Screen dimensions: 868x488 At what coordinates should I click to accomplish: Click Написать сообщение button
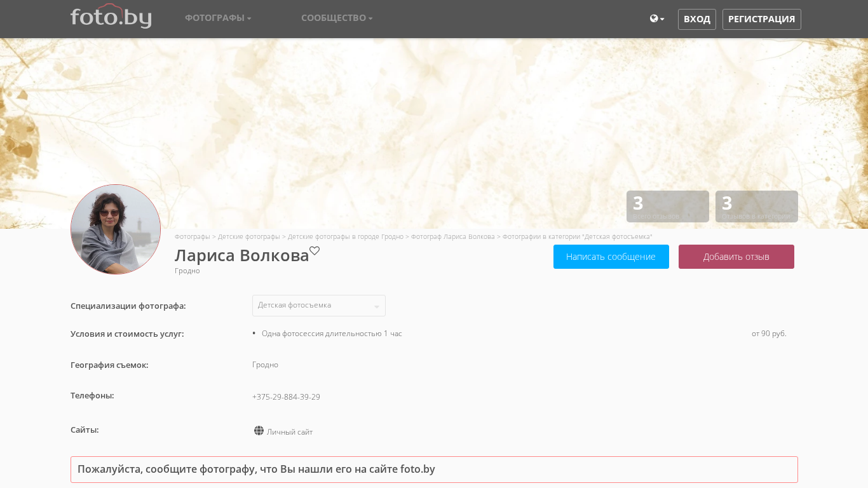point(611,257)
